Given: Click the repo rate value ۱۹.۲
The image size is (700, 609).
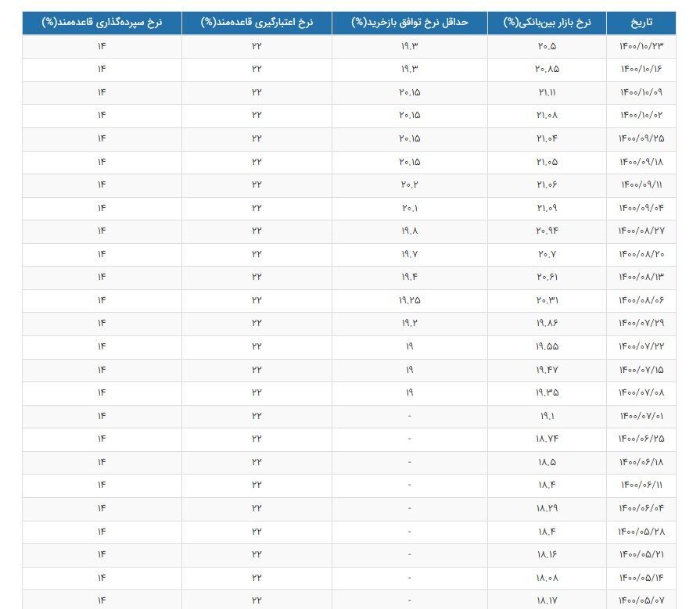Looking at the screenshot, I should pyautogui.click(x=409, y=323).
